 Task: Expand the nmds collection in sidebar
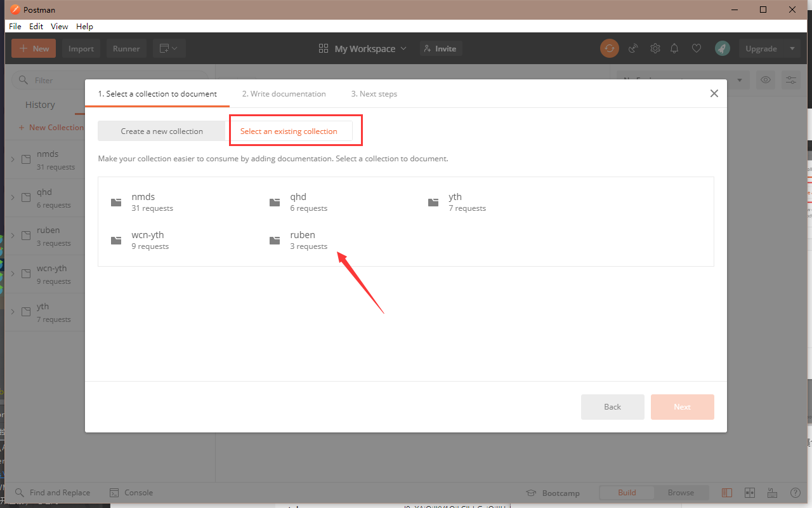tap(13, 159)
